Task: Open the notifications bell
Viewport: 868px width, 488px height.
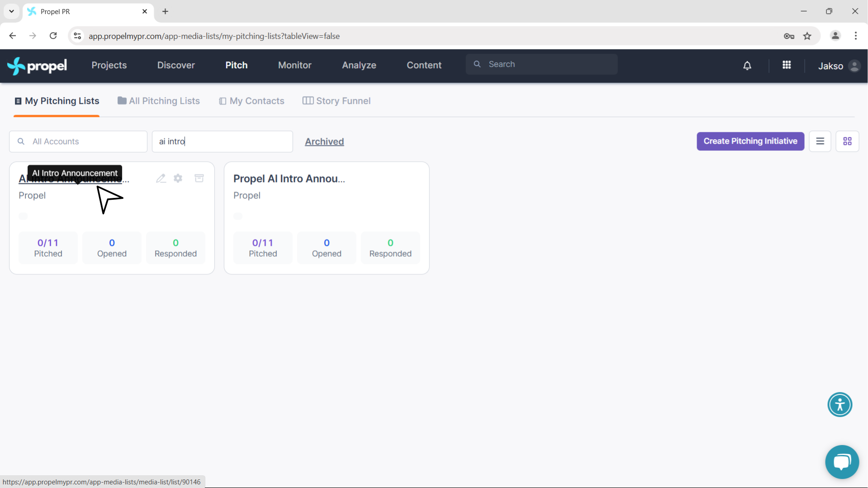Action: (747, 66)
